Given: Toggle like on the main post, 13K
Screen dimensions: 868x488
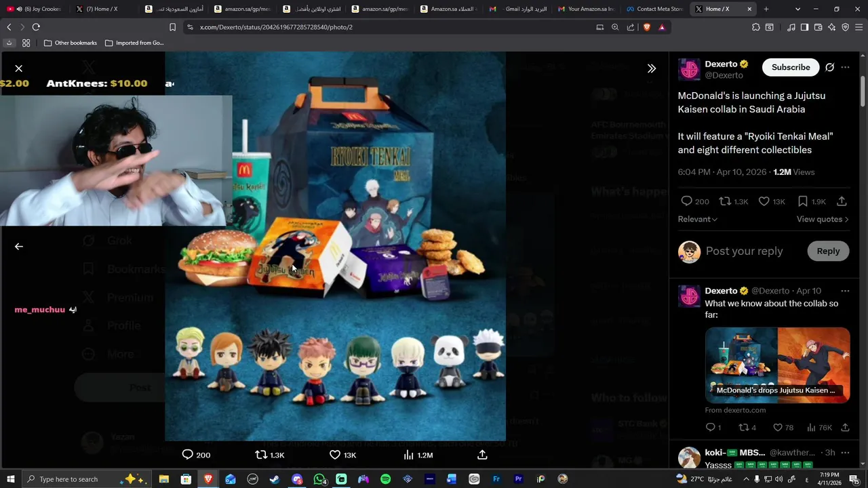Looking at the screenshot, I should pyautogui.click(x=771, y=201).
